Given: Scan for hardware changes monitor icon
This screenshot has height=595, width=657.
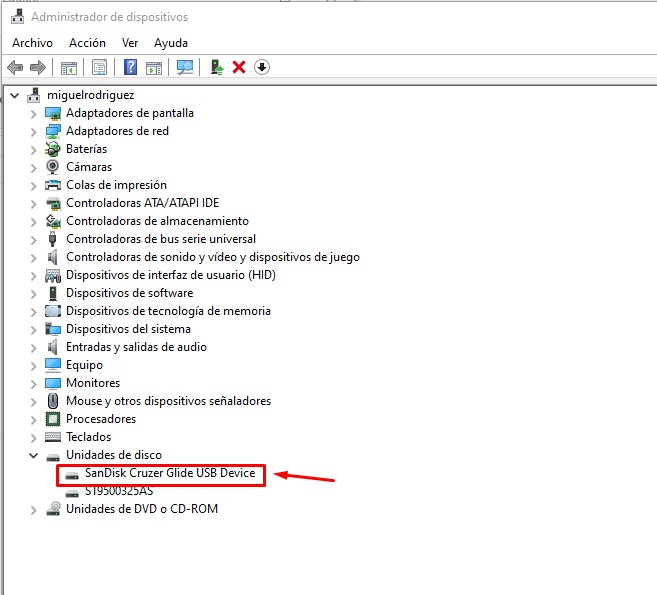Looking at the screenshot, I should point(185,67).
